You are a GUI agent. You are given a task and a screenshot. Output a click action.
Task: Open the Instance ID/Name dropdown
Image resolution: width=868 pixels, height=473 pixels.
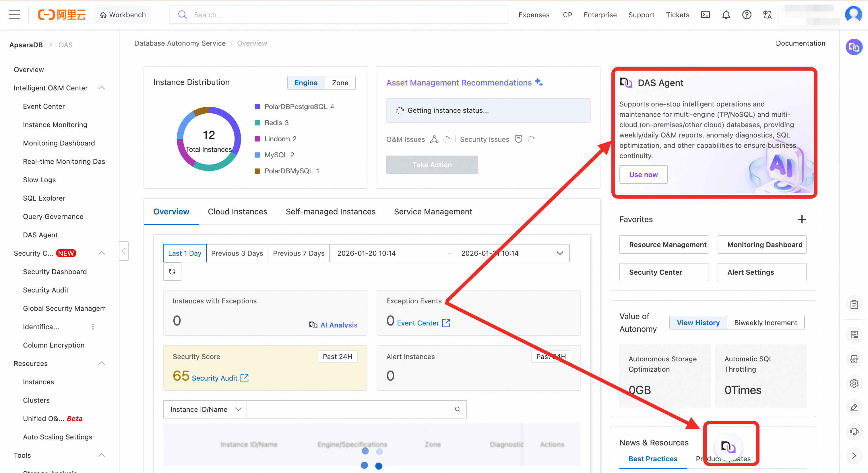point(205,409)
